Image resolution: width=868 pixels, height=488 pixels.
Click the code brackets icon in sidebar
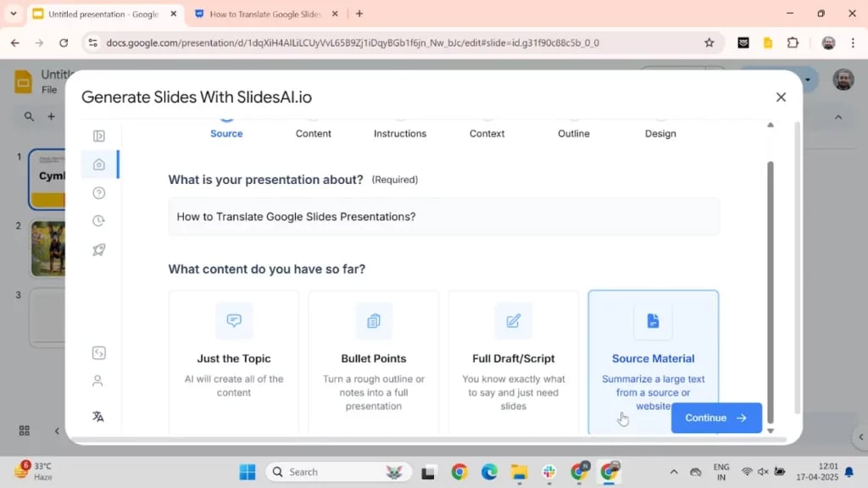click(x=98, y=353)
